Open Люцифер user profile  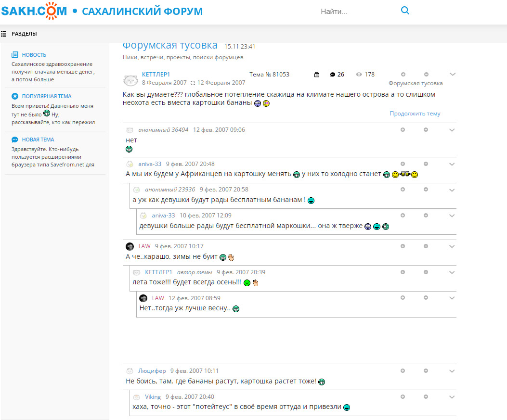pos(152,371)
